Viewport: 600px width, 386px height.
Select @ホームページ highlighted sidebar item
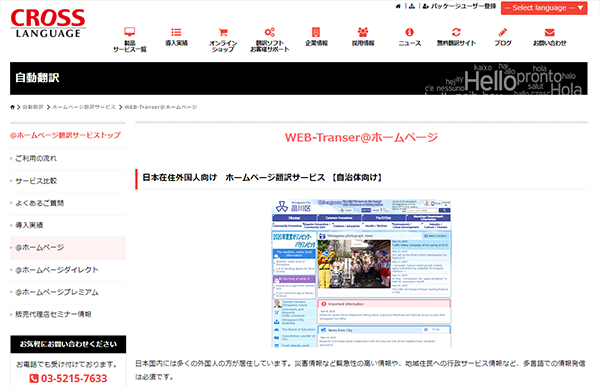[x=68, y=248]
